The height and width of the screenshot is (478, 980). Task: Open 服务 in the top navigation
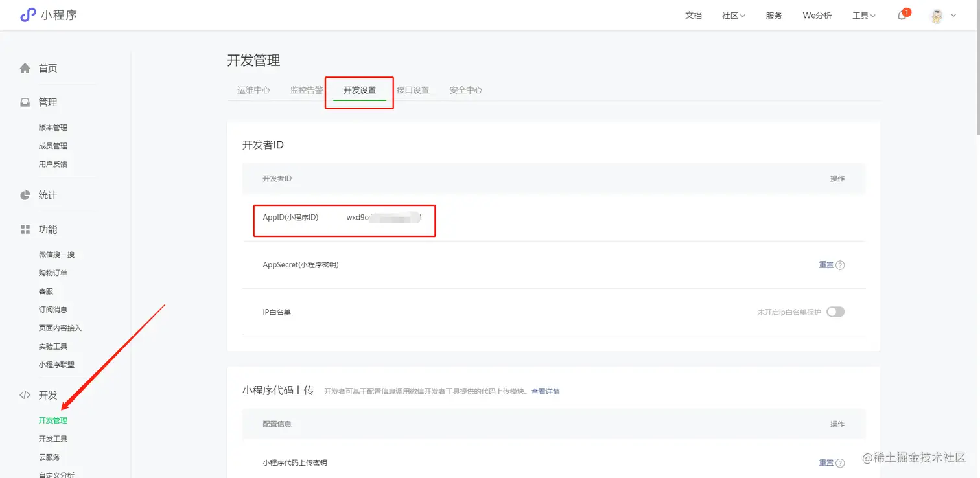(774, 16)
